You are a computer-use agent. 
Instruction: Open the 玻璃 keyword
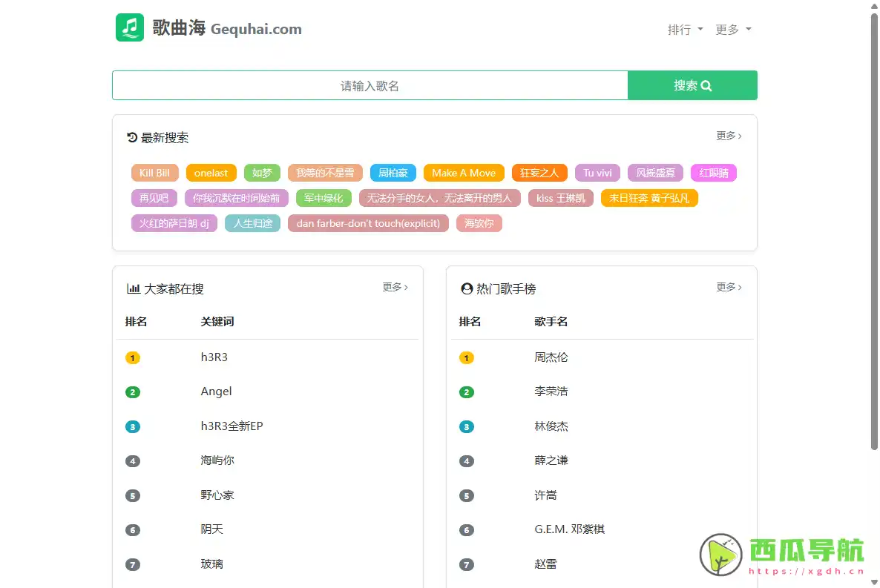[211, 564]
